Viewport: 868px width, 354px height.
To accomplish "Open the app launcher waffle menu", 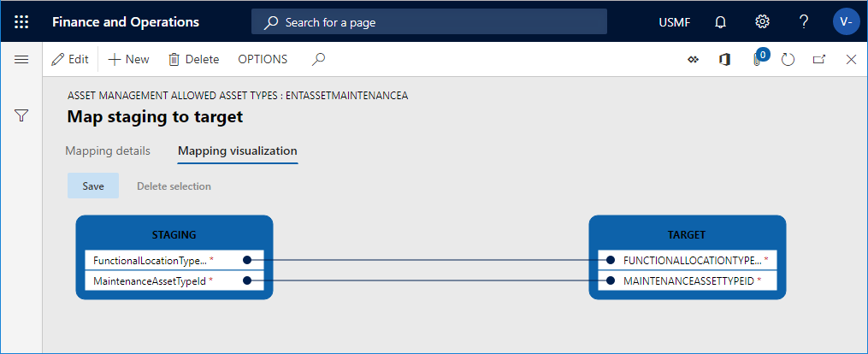I will click(21, 22).
